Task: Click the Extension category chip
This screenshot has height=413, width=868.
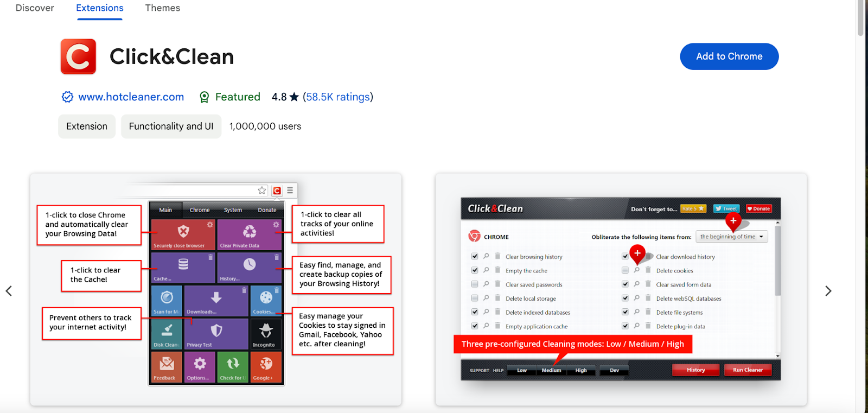Action: point(87,126)
